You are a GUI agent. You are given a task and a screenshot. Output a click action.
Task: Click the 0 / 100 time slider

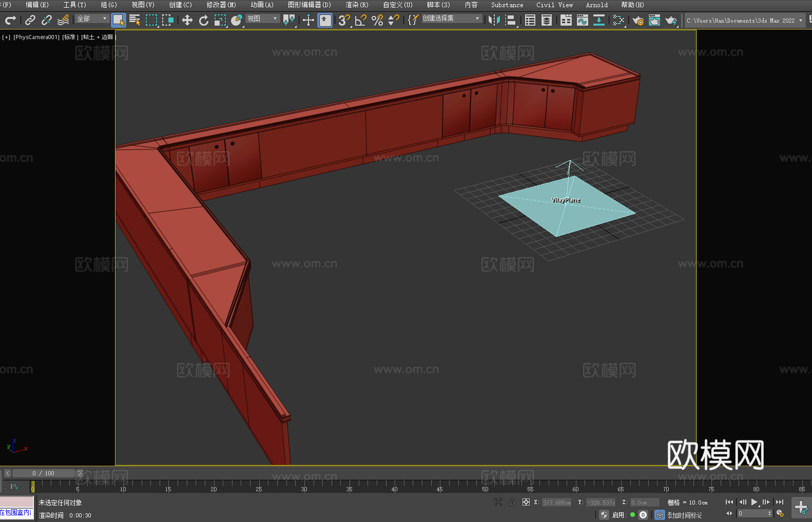point(44,473)
